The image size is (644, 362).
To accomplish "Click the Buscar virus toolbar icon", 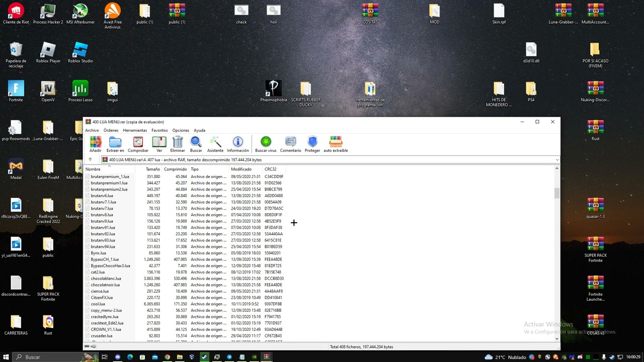I will [x=266, y=144].
